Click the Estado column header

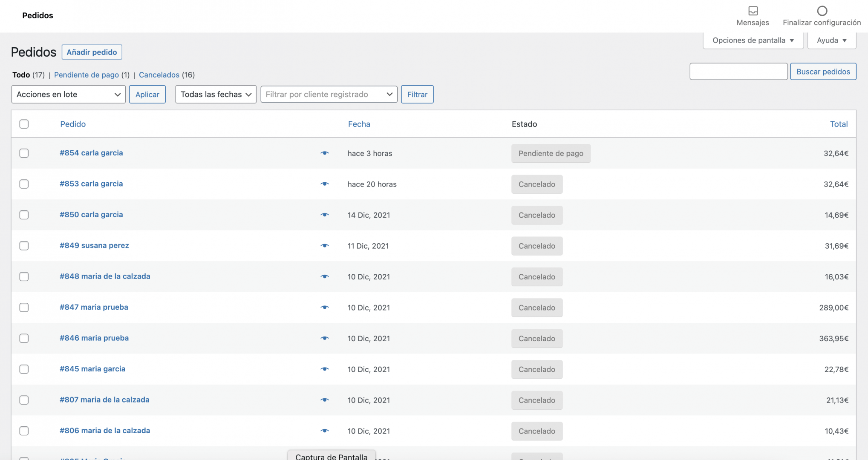(x=524, y=124)
